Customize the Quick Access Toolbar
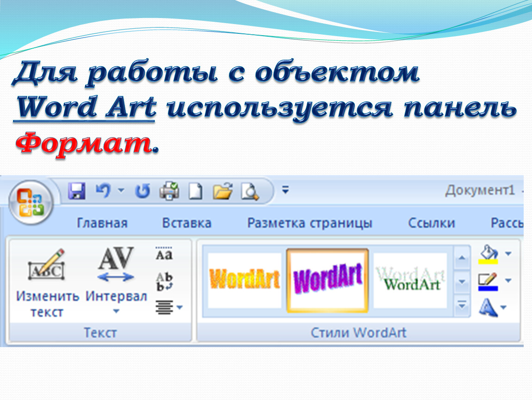The width and height of the screenshot is (532, 400). click(285, 189)
